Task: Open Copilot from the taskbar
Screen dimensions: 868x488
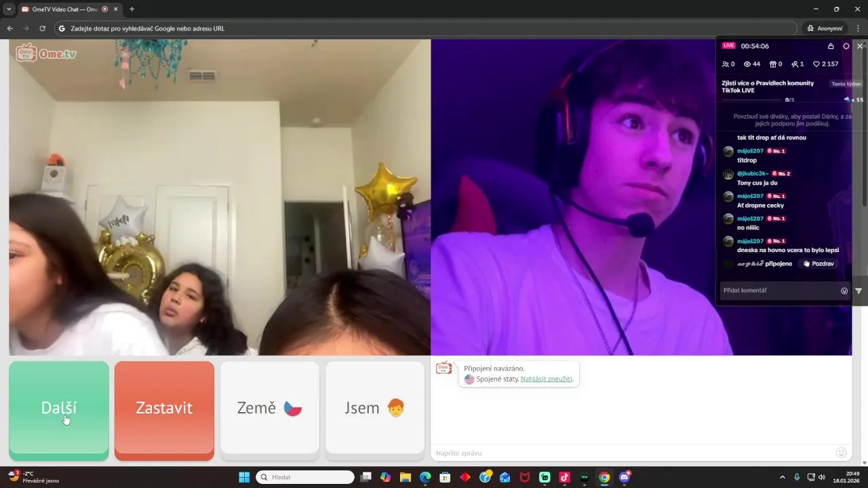Action: coord(386,477)
